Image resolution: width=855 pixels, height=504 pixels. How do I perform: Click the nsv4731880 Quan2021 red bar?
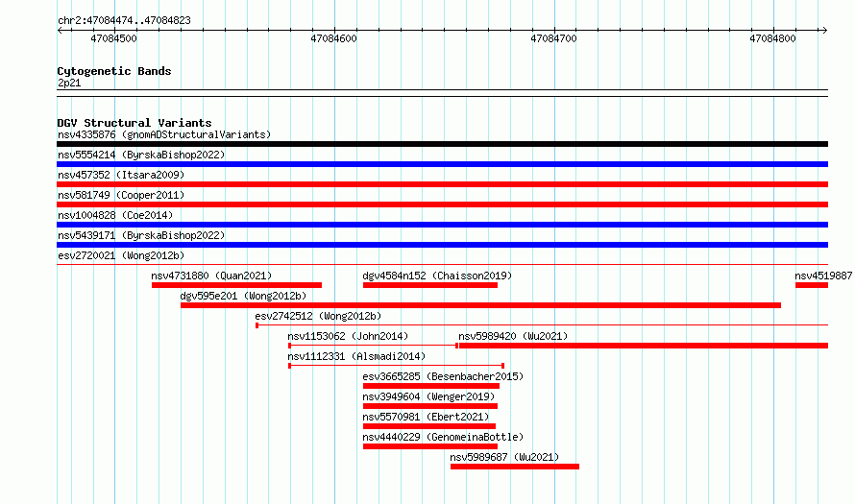pos(236,285)
